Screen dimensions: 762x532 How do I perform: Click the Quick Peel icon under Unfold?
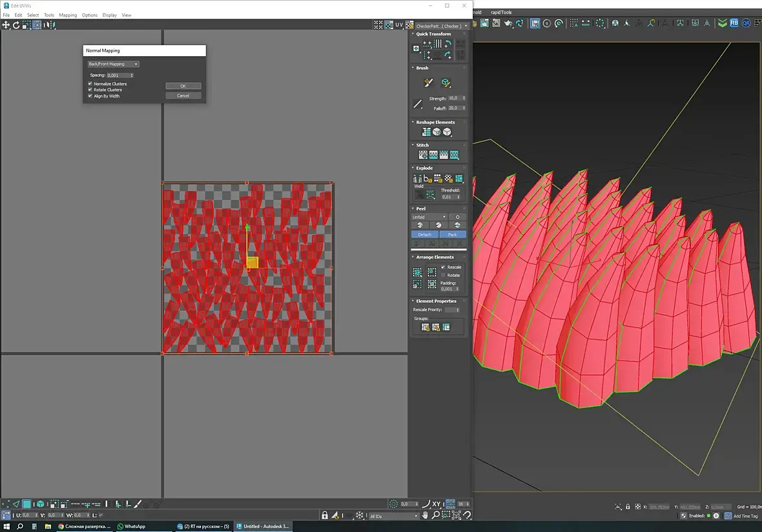point(420,225)
